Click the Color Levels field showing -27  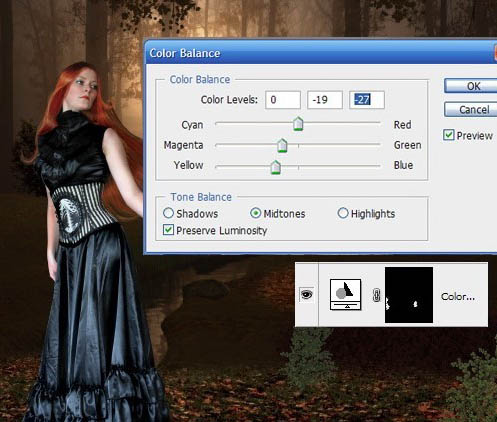[x=367, y=100]
